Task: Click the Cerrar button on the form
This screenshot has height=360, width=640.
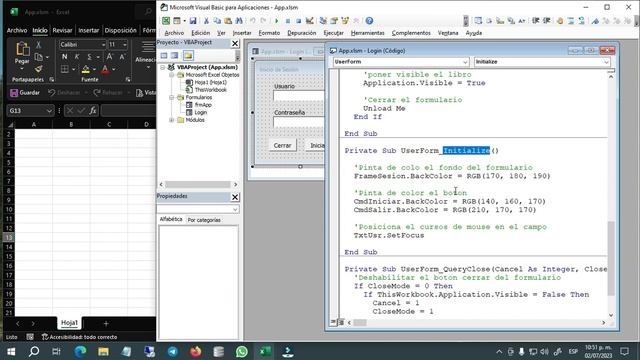Action: click(x=282, y=145)
